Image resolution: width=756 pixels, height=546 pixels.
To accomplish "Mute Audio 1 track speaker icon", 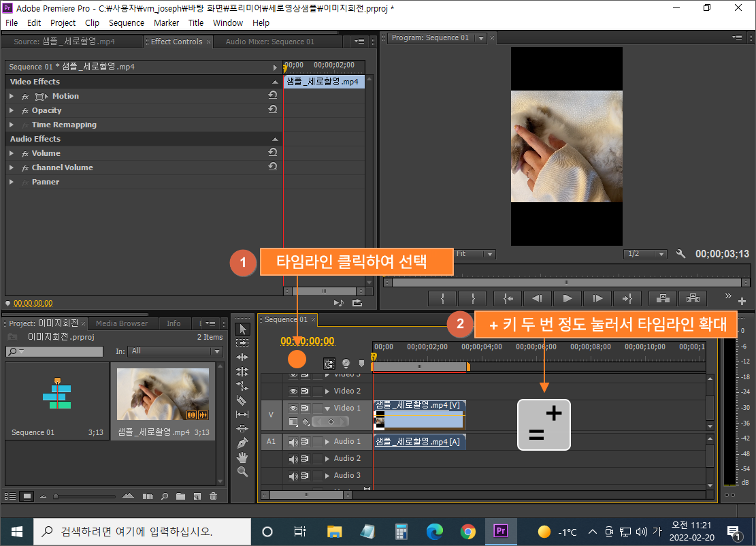I will [293, 441].
